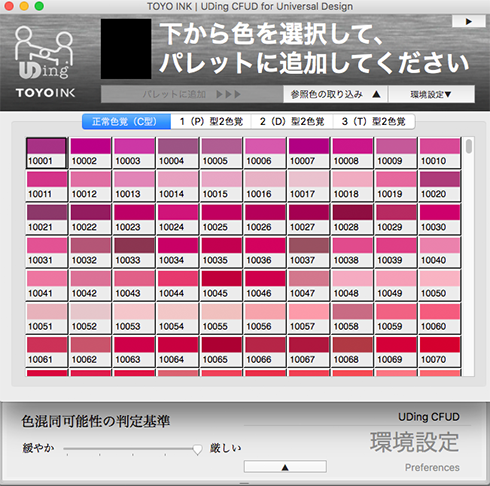Click light pink chip 10050

click(440, 285)
